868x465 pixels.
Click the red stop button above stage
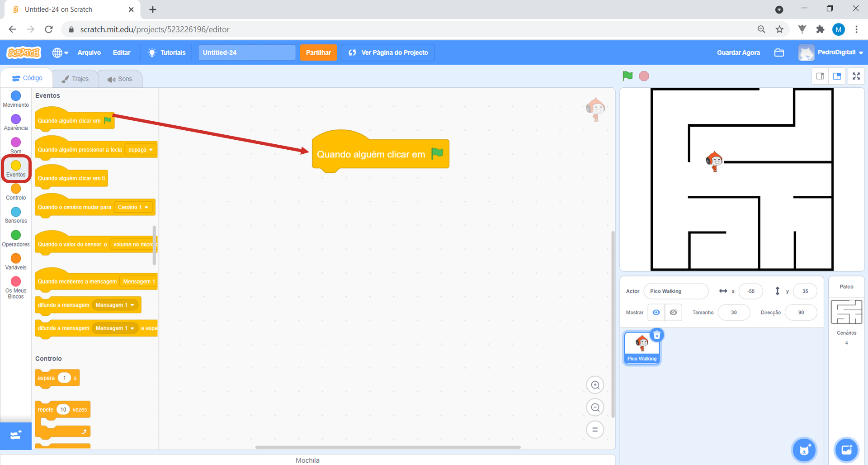[x=644, y=76]
